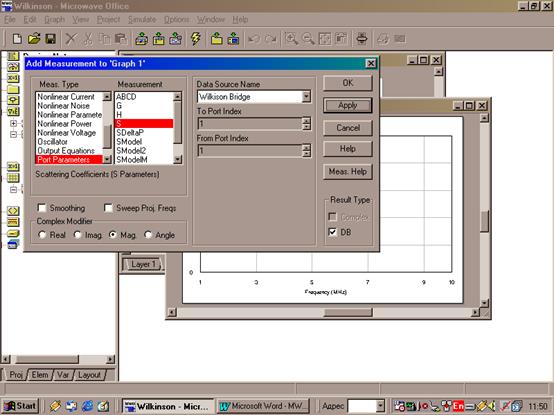Uncheck the DB result type checkbox
Image resolution: width=554 pixels, height=415 pixels.
(x=332, y=232)
